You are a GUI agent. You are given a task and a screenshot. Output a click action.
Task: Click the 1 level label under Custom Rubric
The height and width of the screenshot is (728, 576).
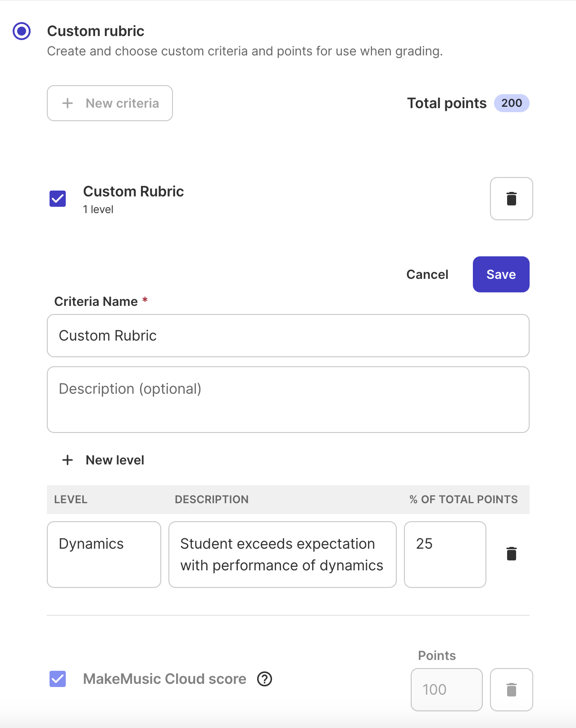[98, 209]
